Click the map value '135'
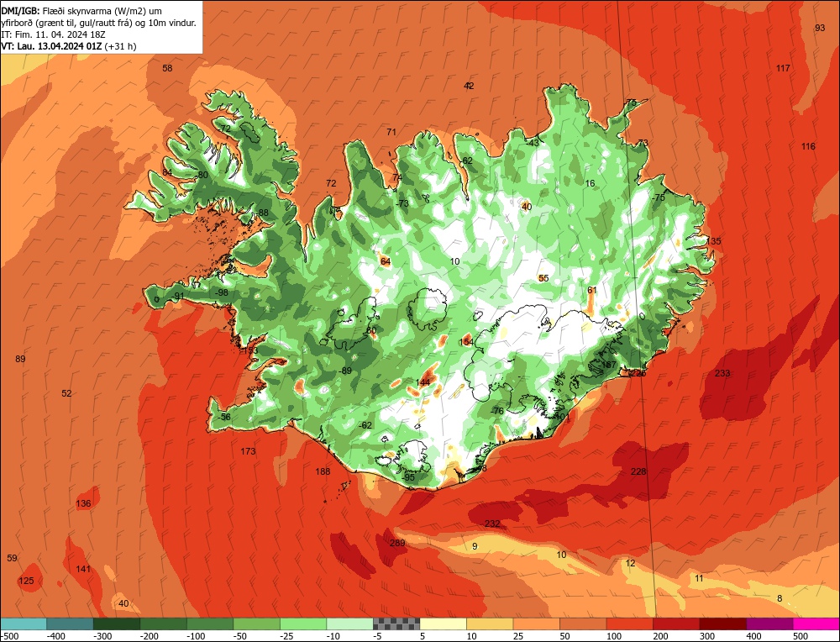This screenshot has height=642, width=840. coord(713,241)
